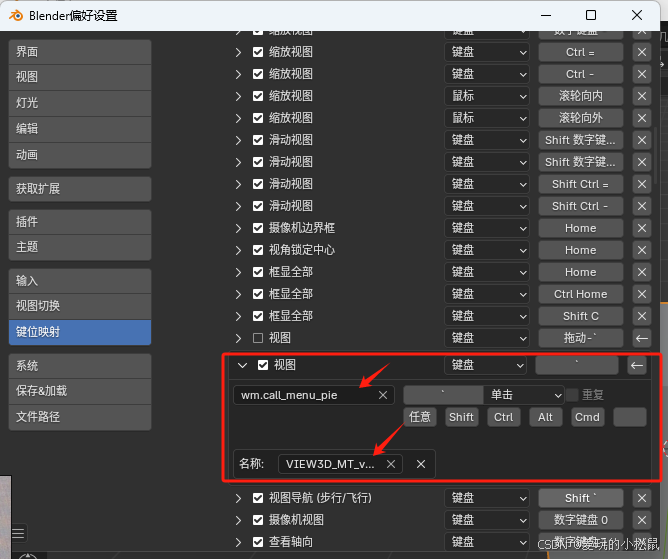Uncheck the expanded 视图 keymap item
Screen dimensions: 668x559
click(263, 365)
